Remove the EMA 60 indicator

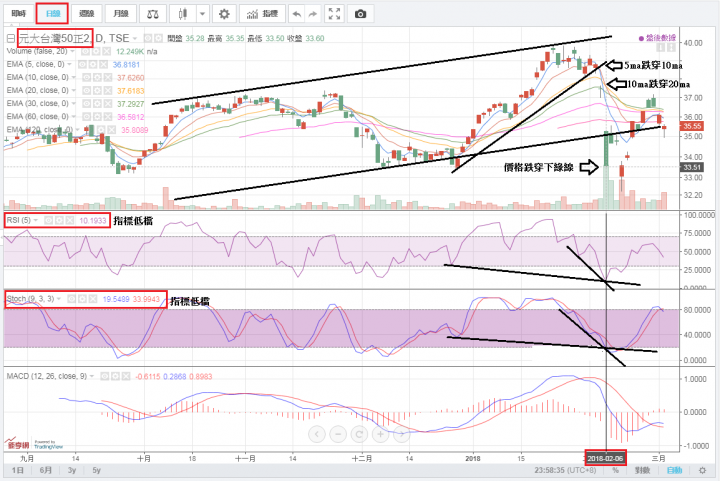pyautogui.click(x=107, y=117)
